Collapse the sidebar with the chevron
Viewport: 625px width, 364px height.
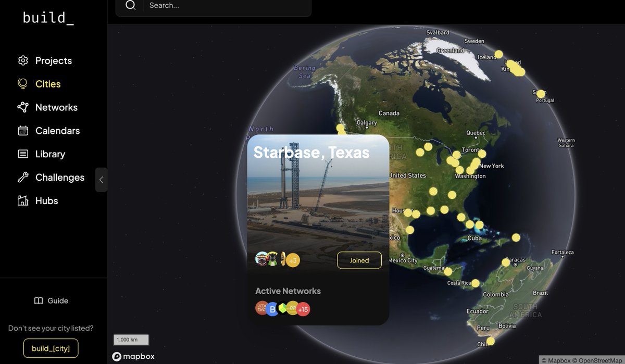pos(102,180)
